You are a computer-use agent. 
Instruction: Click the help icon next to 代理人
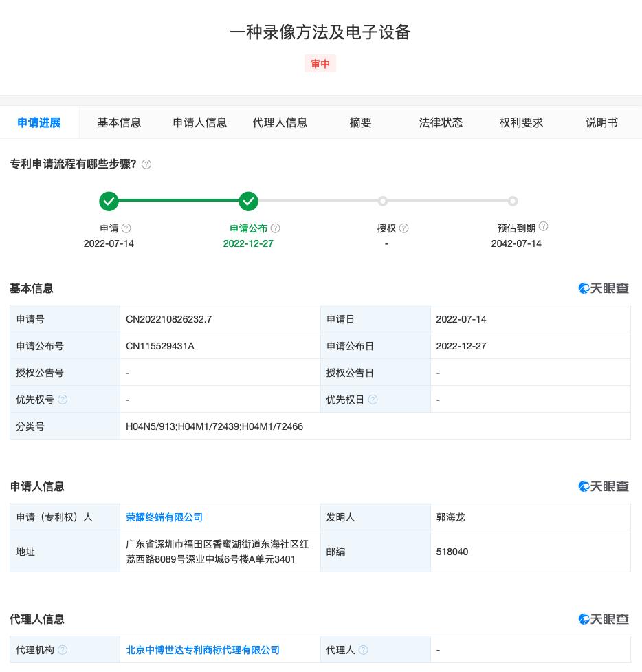[x=364, y=650]
